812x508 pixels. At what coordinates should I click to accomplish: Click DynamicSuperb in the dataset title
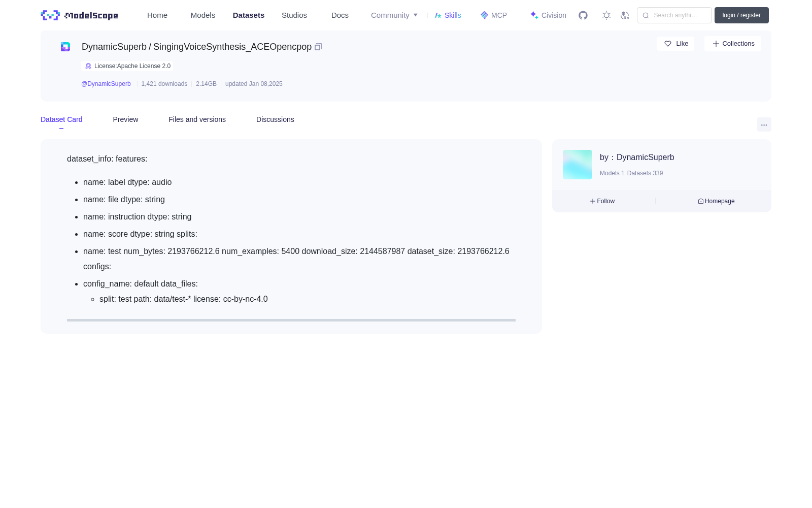point(114,47)
